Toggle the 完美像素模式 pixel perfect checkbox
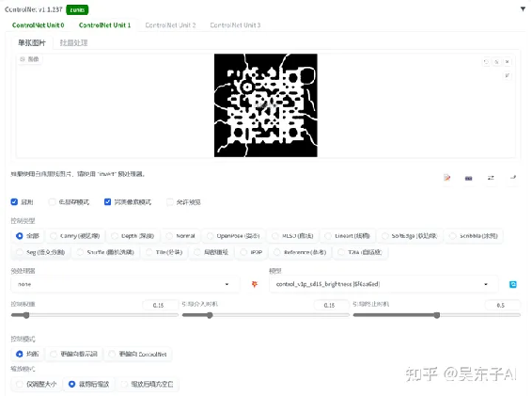The image size is (532, 397). point(107,202)
